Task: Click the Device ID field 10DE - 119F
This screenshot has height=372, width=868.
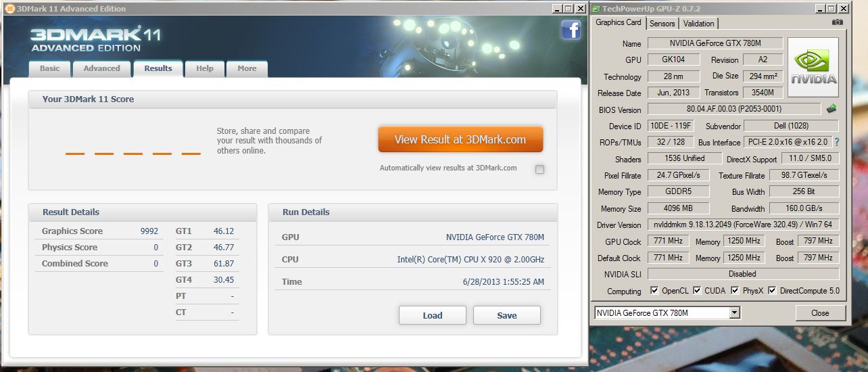Action: (671, 126)
